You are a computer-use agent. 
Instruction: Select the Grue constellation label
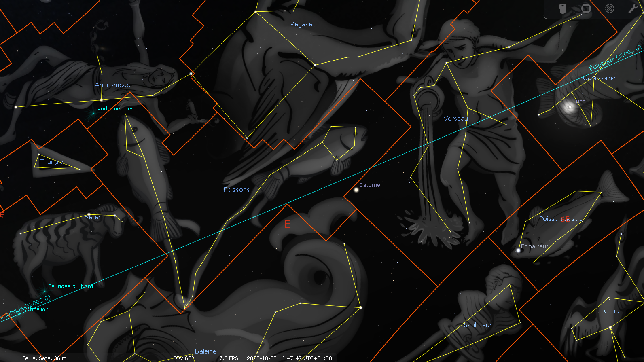tap(611, 311)
